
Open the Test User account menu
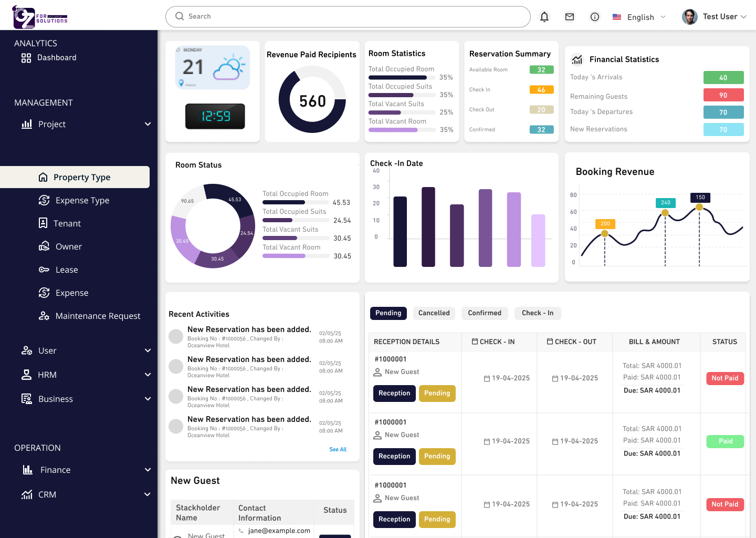714,17
